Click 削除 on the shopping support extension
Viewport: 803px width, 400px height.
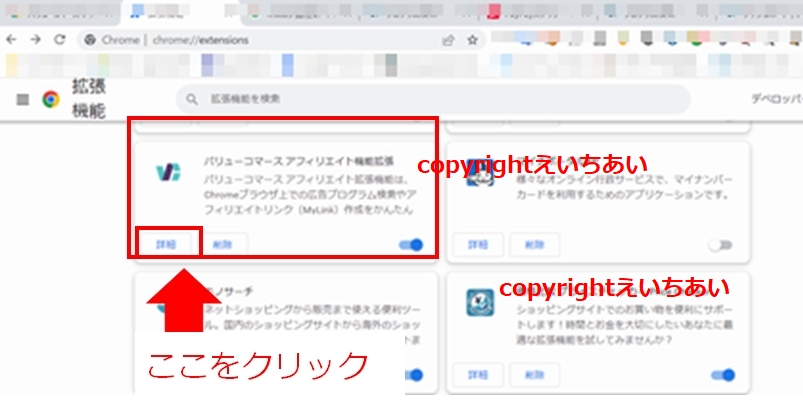(x=535, y=375)
